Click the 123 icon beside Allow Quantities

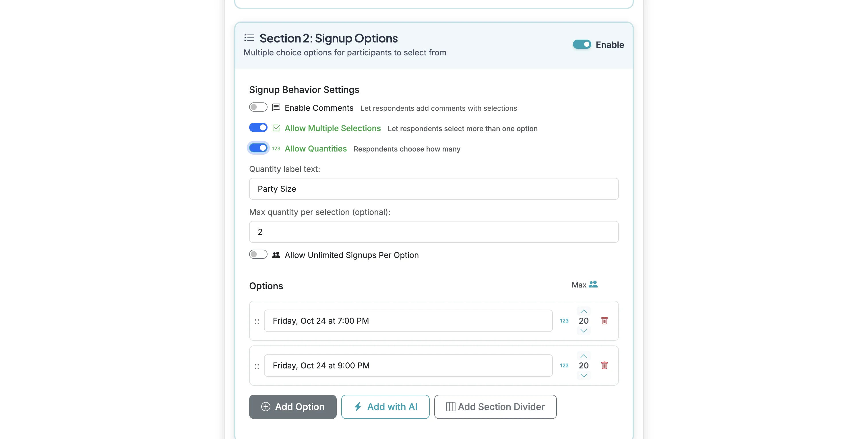[x=276, y=148]
